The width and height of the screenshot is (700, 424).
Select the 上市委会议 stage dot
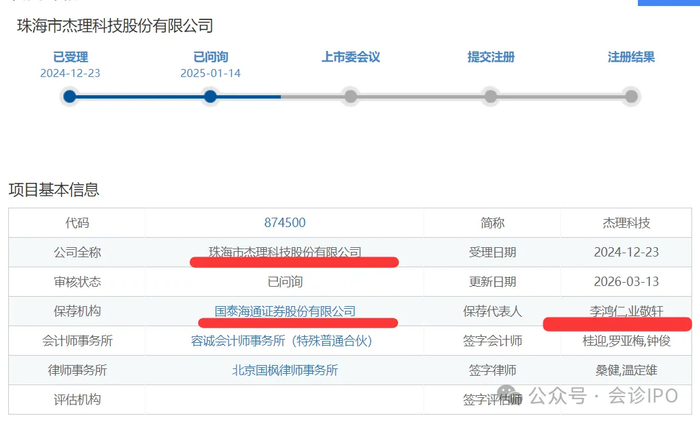tap(350, 97)
